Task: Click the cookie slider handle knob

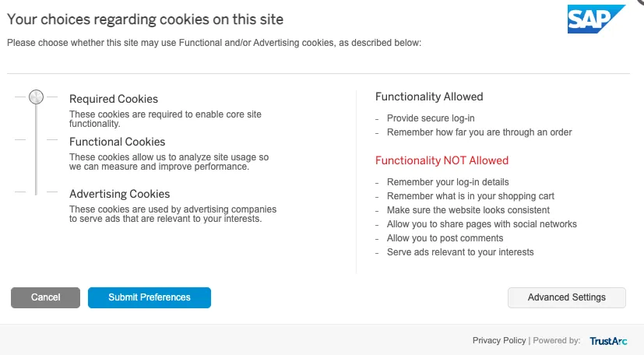Action: pos(36,97)
